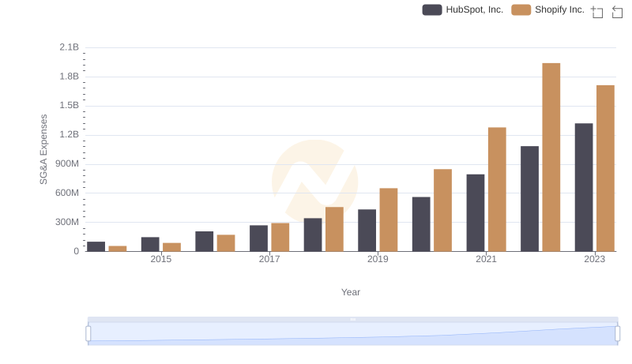Click the Shopify bar for 2016
Screen dimensions: 632x364
(226, 243)
